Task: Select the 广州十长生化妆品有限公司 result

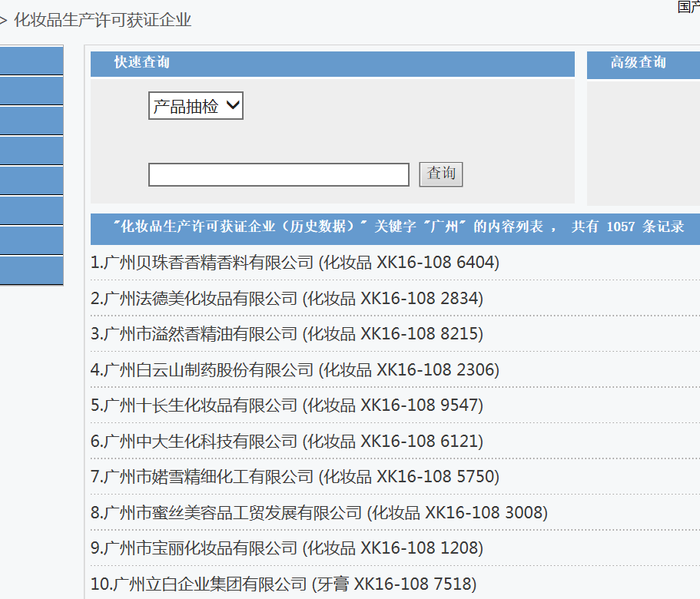Action: tap(287, 405)
